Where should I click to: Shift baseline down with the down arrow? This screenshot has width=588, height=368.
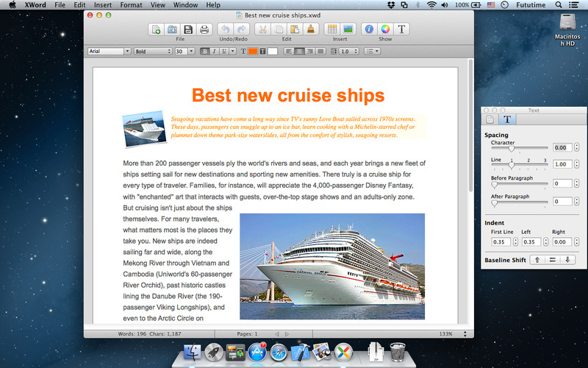click(x=567, y=260)
